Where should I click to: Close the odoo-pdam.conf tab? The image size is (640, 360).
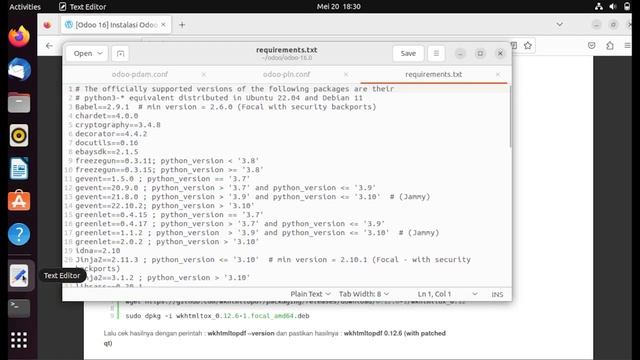204,74
